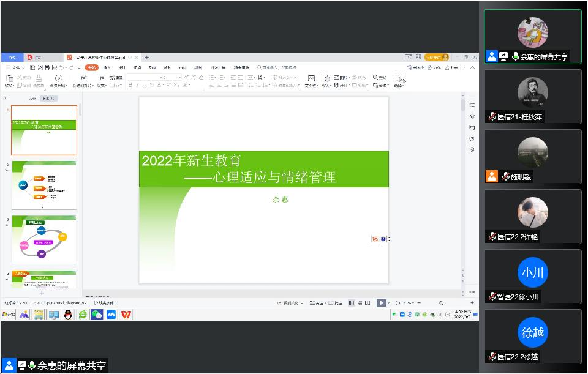The image size is (588, 374).
Task: Click the Strikethrough formatting icon
Action: click(152, 85)
